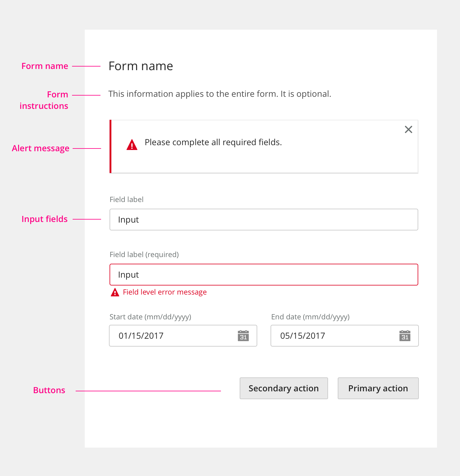Viewport: 460px width, 476px height.
Task: Open the Start date calendar picker
Action: click(x=243, y=336)
